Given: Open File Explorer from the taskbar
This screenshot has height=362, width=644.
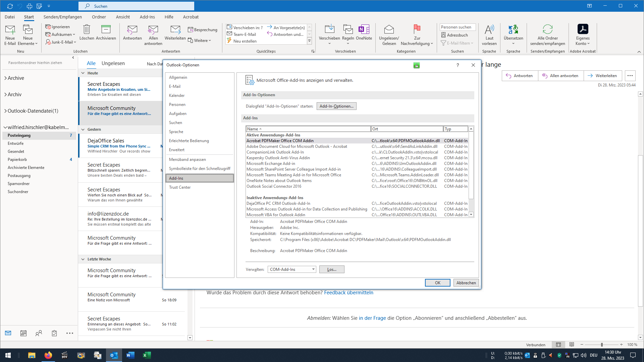Looking at the screenshot, I should [x=32, y=355].
